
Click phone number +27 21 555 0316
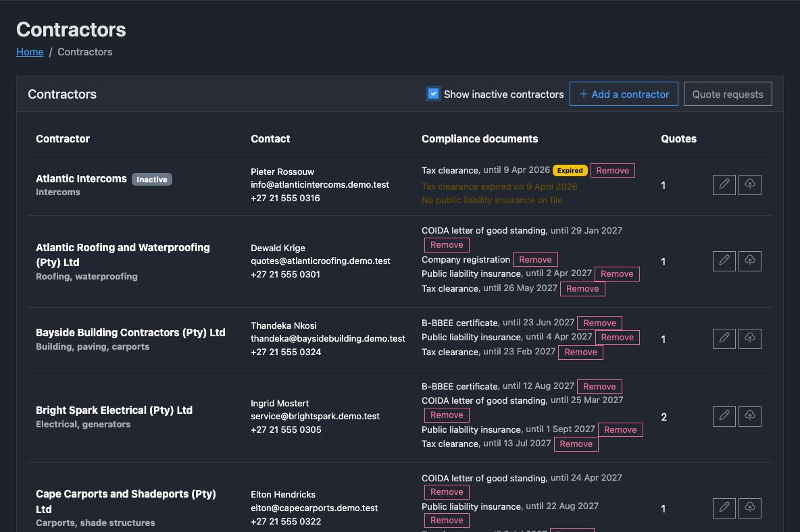[285, 198]
